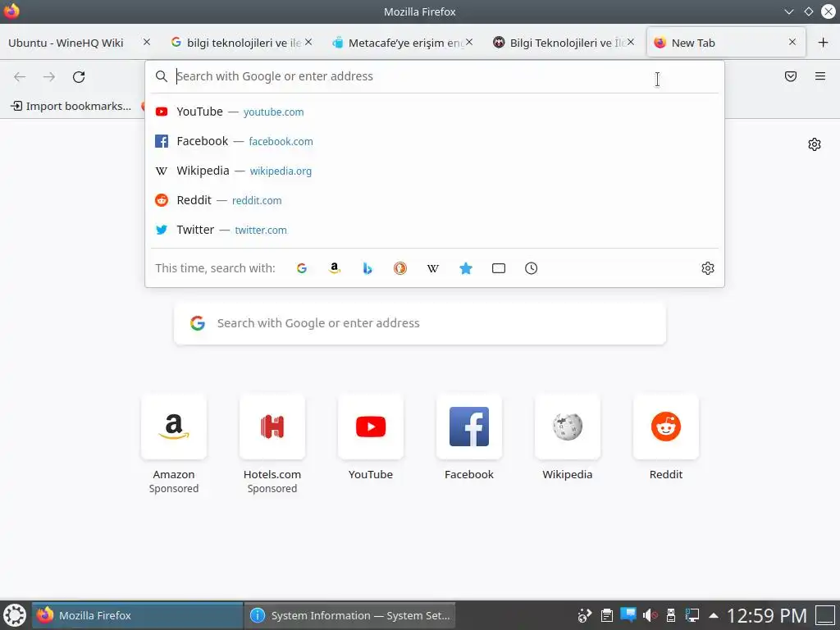The width and height of the screenshot is (840, 630).
Task: Click Import bookmarks in bookmarks toolbar
Action: 71,106
